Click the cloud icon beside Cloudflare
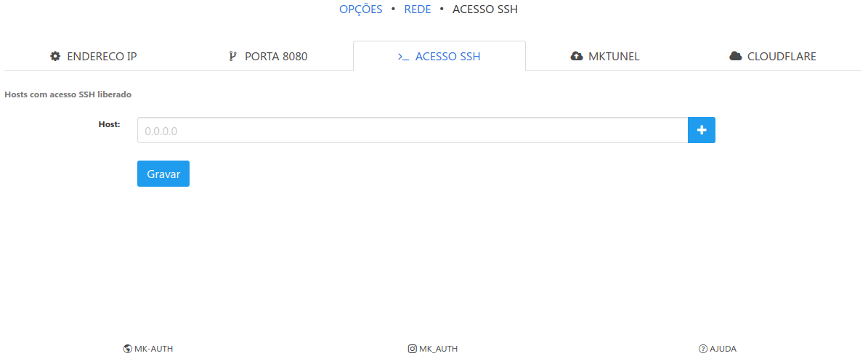 735,57
